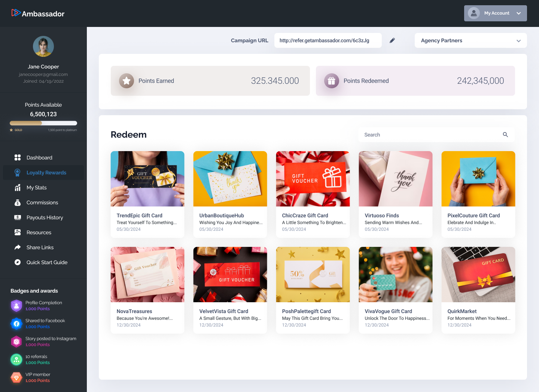This screenshot has height=392, width=539.
Task: Click the gold tier points progress bar
Action: (43, 123)
